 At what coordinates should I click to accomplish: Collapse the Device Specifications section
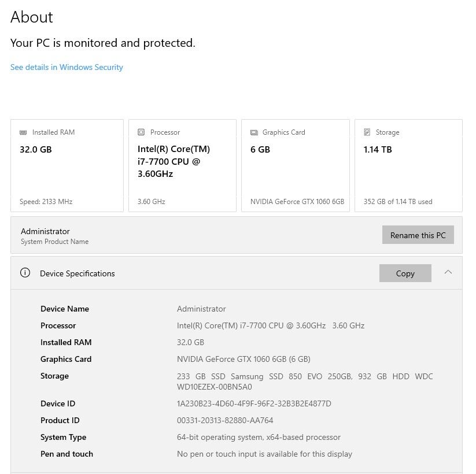(448, 272)
